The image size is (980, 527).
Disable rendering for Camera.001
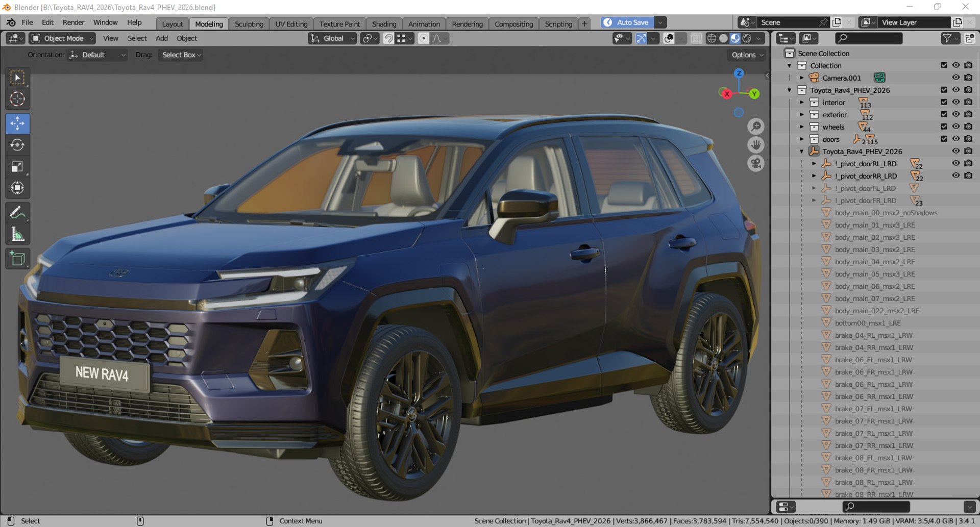point(968,78)
